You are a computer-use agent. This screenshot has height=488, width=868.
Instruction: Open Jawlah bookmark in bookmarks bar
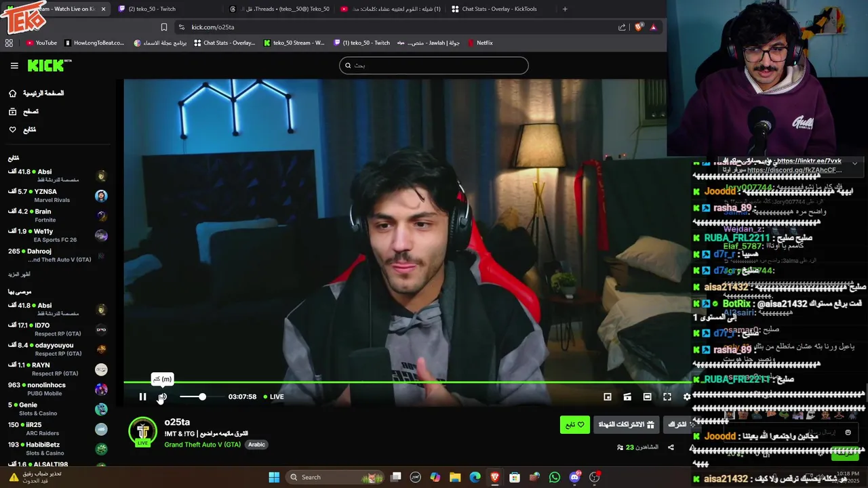(x=429, y=43)
